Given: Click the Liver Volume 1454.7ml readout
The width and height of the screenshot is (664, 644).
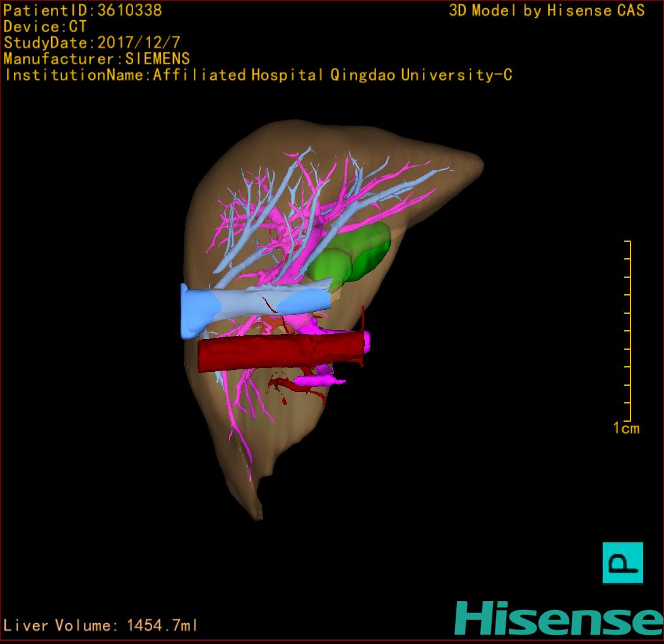Looking at the screenshot, I should click(101, 626).
